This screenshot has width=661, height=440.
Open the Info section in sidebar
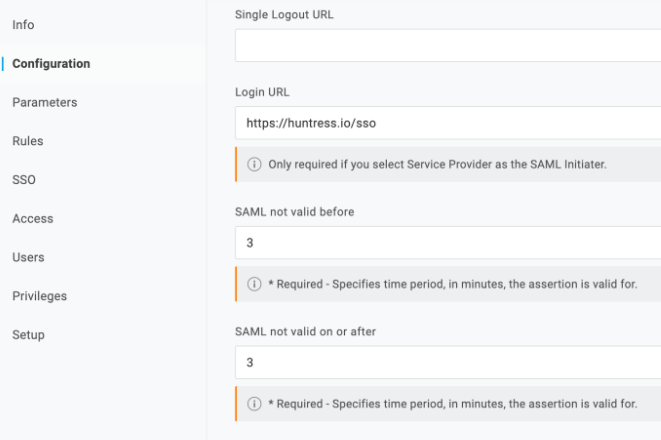point(23,25)
